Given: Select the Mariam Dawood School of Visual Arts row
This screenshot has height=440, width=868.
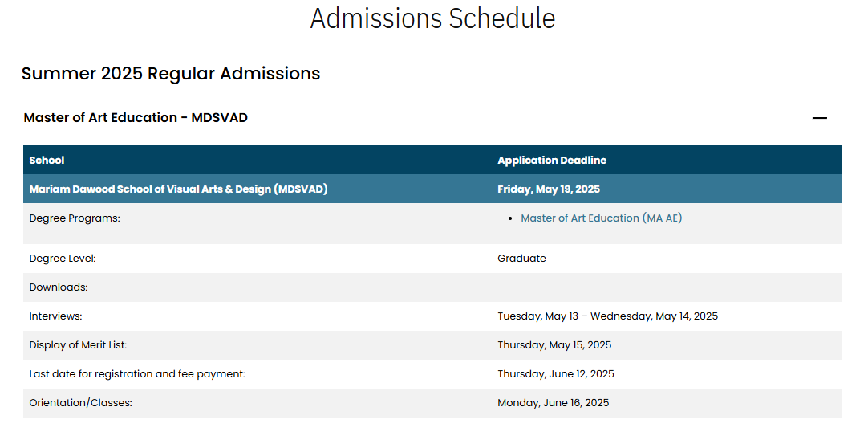Looking at the screenshot, I should coord(432,189).
